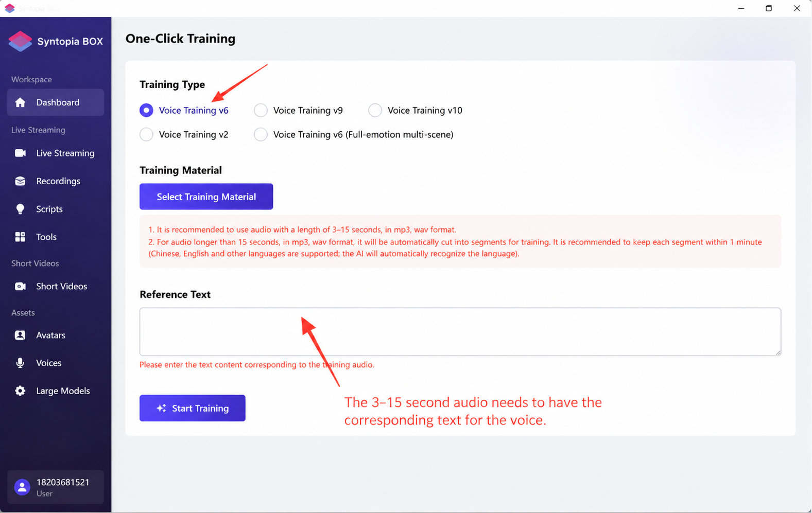The image size is (812, 513).
Task: Go to the Live Streaming page label
Action: (65, 153)
